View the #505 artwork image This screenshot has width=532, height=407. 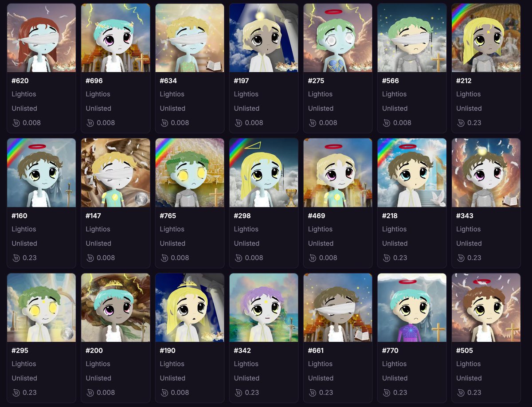click(x=486, y=307)
